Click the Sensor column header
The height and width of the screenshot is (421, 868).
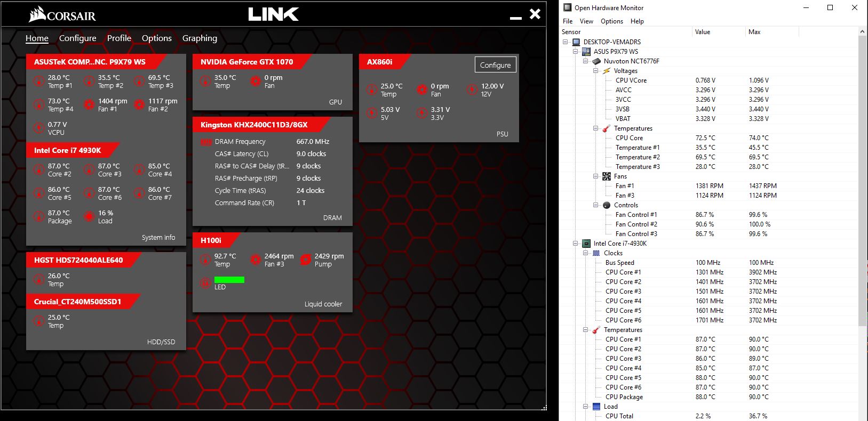click(626, 32)
